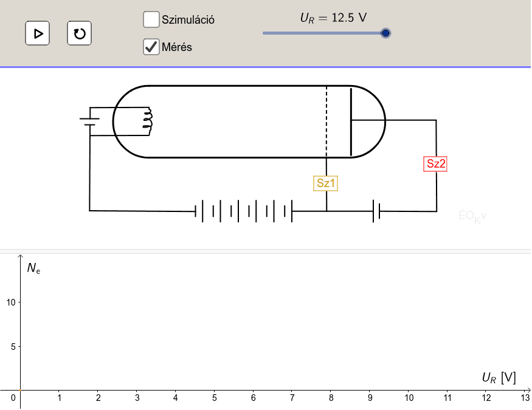Click the U_R [V] horizontal axis label

pyautogui.click(x=499, y=378)
